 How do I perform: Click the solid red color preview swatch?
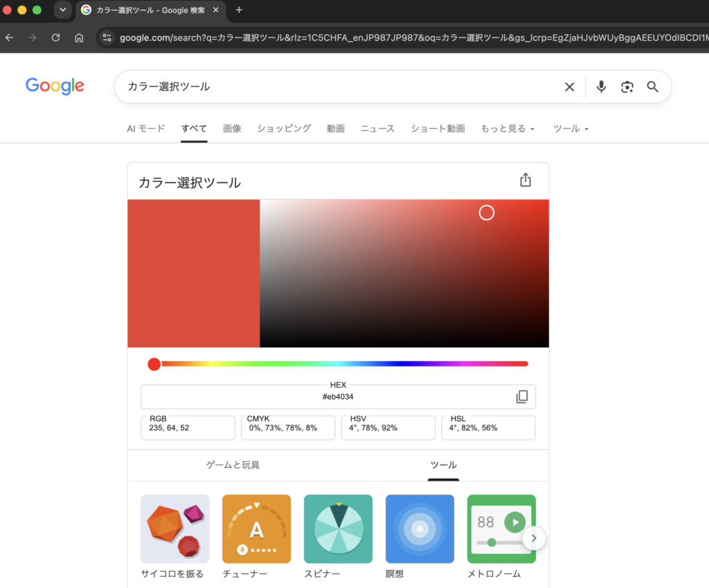pyautogui.click(x=194, y=274)
